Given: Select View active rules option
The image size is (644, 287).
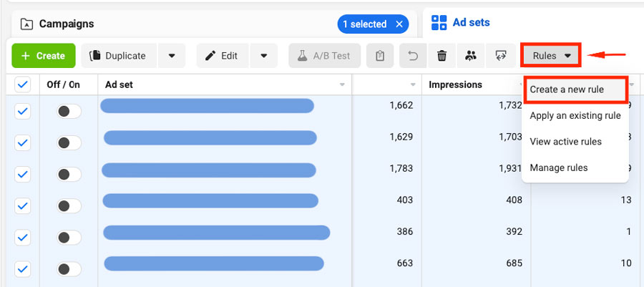Looking at the screenshot, I should [565, 142].
